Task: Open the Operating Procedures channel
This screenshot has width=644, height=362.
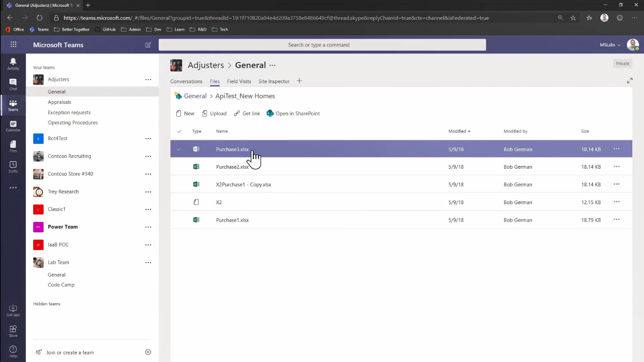Action: click(x=72, y=122)
